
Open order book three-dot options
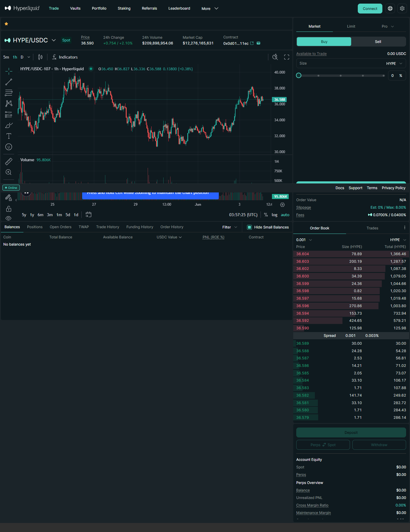[x=405, y=228]
